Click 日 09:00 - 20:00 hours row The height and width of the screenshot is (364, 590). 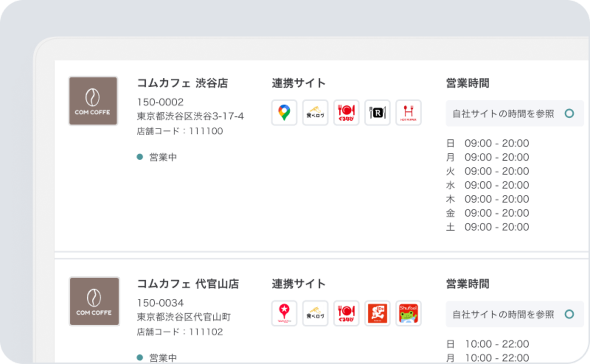(x=487, y=143)
